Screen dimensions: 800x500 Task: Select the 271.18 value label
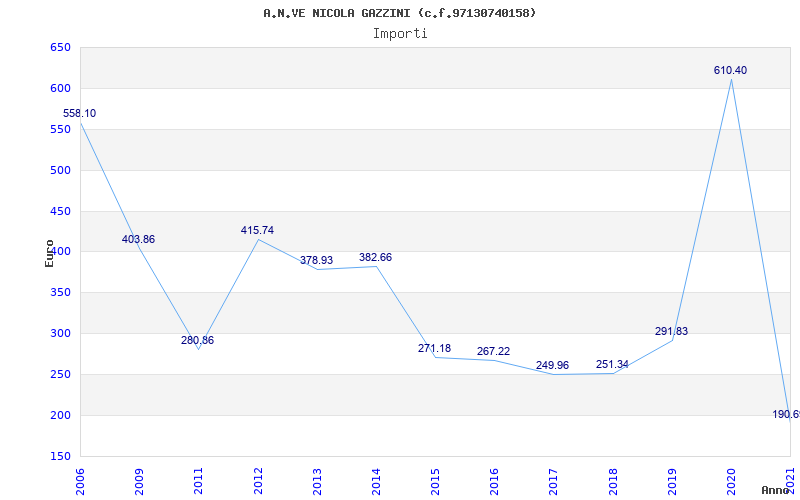(x=435, y=348)
